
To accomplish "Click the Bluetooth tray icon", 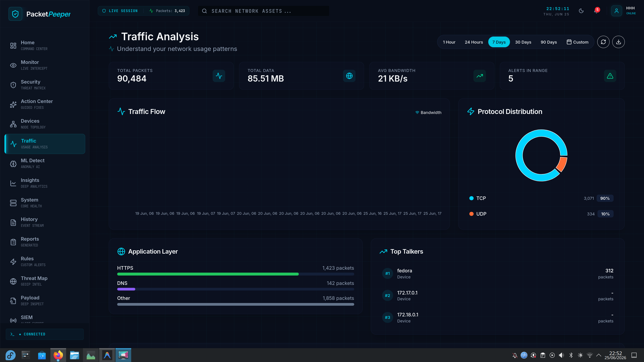I will pos(571,355).
